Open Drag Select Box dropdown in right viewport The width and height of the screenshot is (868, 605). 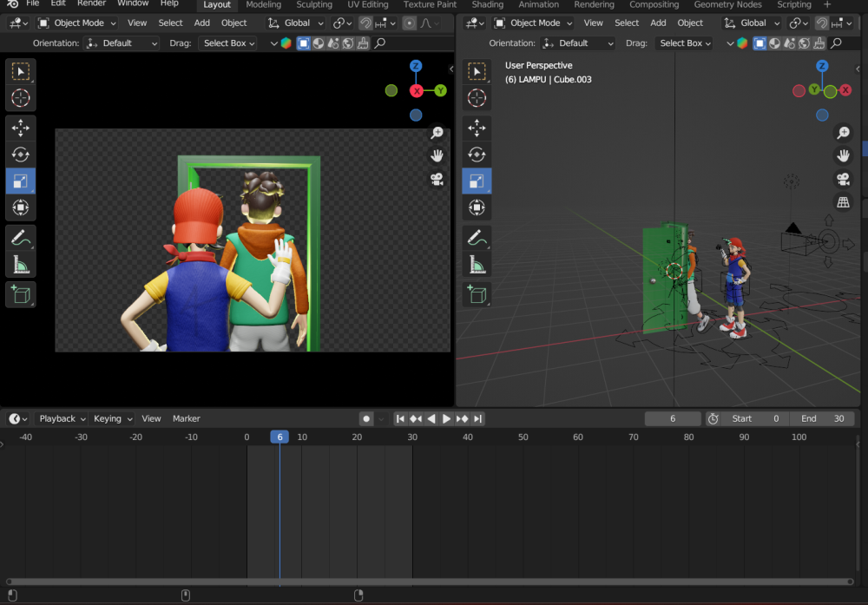coord(684,43)
